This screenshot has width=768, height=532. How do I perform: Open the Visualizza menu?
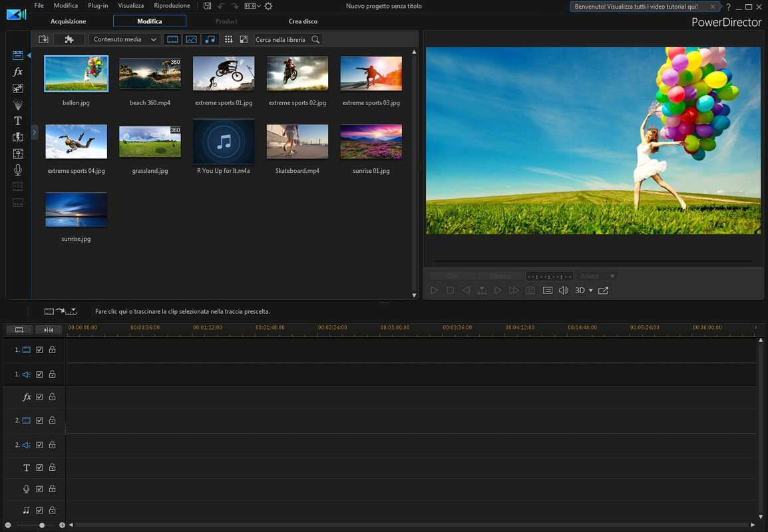coord(131,6)
